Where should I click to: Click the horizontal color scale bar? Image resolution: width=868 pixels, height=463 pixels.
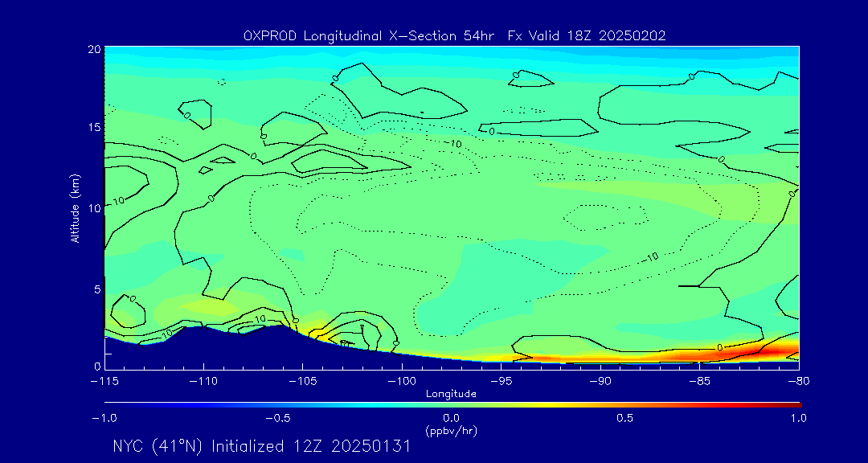(452, 405)
